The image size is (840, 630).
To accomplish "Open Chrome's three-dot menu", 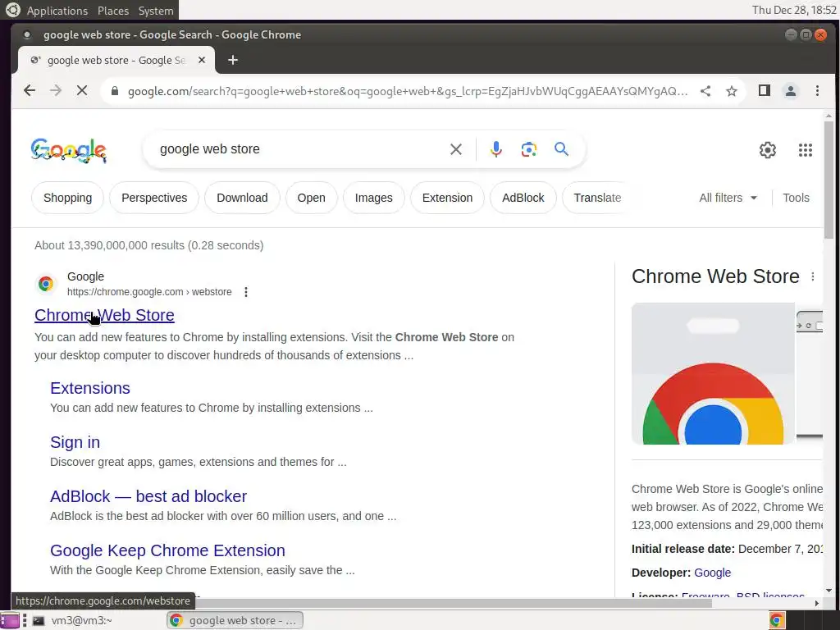I will (x=817, y=90).
